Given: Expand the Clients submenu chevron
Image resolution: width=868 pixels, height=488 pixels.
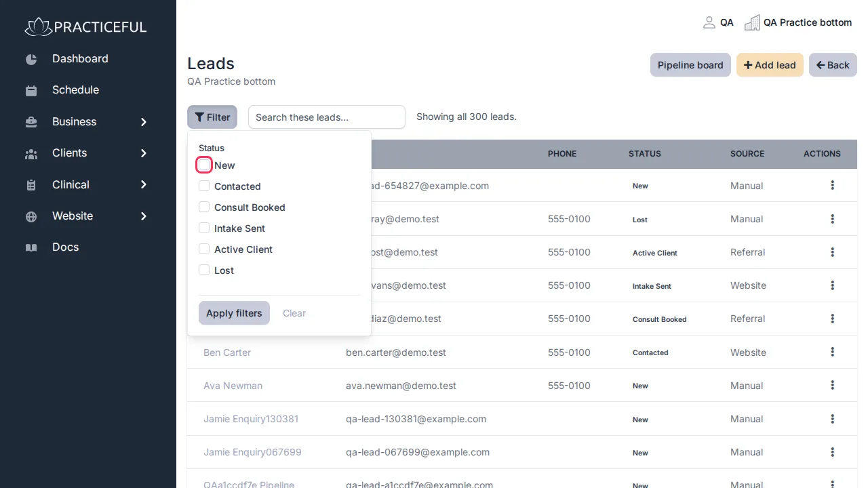Looking at the screenshot, I should (144, 153).
